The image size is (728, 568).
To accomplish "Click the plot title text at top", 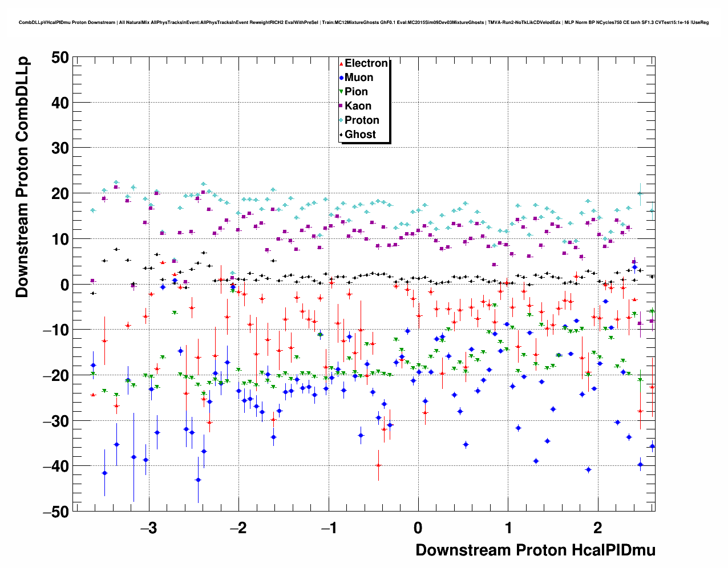I will [x=363, y=22].
